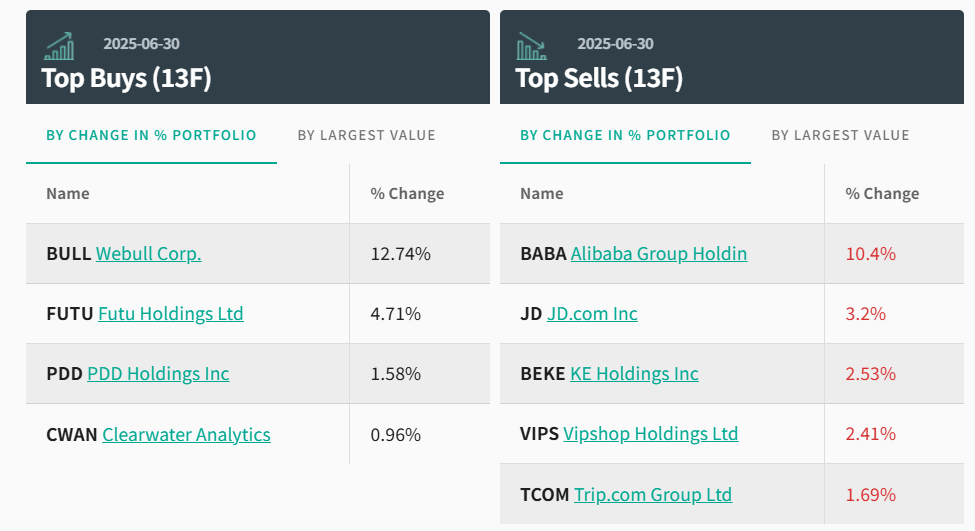Open the Vipshop Holdings Ltd link

coord(650,434)
